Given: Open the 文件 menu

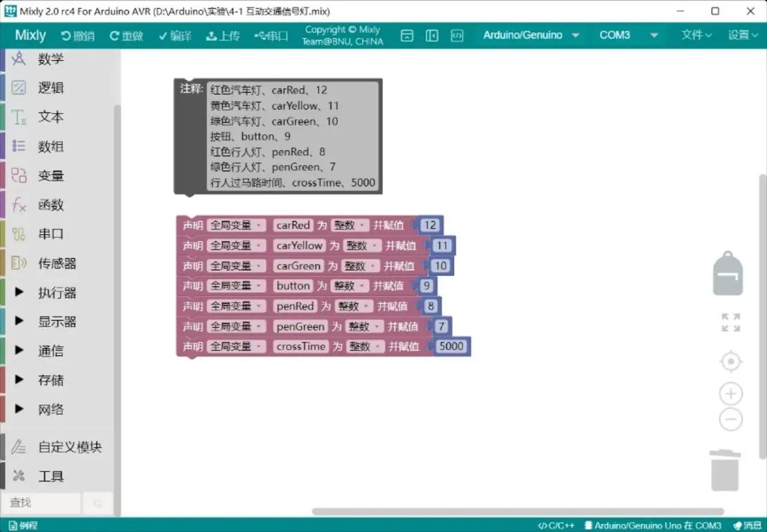Looking at the screenshot, I should tap(694, 35).
